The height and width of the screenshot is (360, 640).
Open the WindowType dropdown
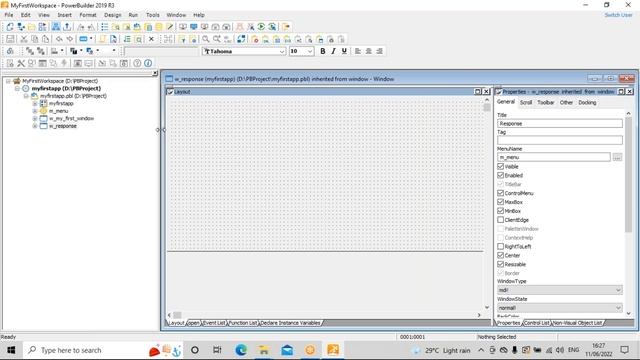560,290
